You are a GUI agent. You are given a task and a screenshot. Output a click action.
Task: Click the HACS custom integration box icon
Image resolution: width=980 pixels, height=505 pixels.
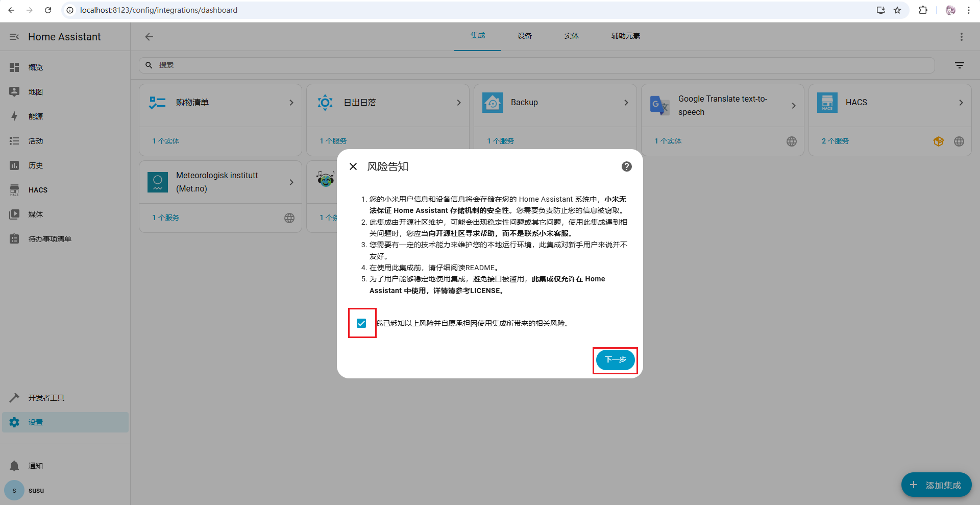point(938,141)
